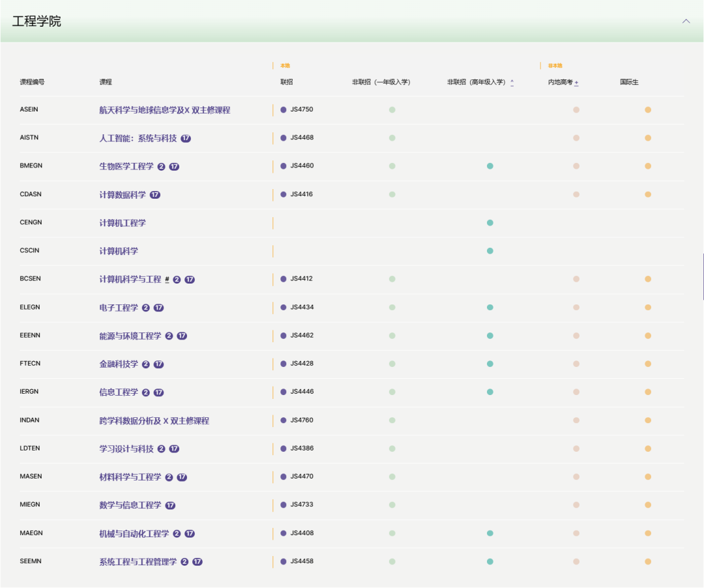Image resolution: width=704 pixels, height=588 pixels.
Task: Select the 17 badge next to 计算数据科学
Action: coord(155,195)
